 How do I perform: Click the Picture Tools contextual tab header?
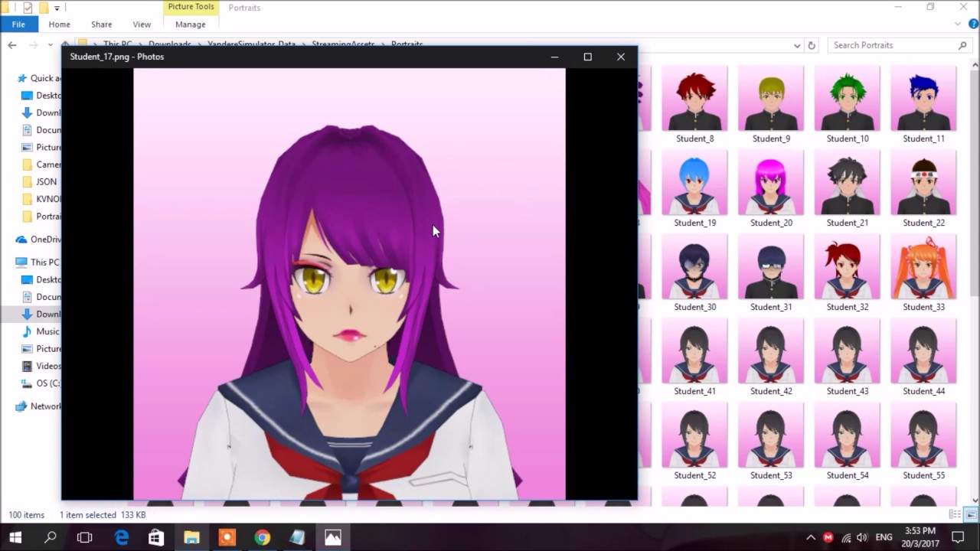pos(191,7)
